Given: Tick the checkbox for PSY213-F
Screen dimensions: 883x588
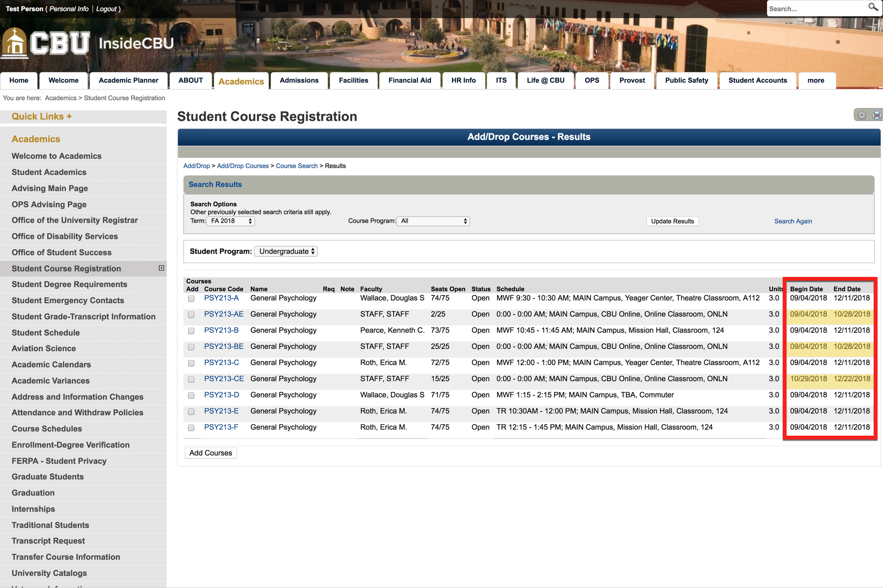Looking at the screenshot, I should pyautogui.click(x=191, y=428).
